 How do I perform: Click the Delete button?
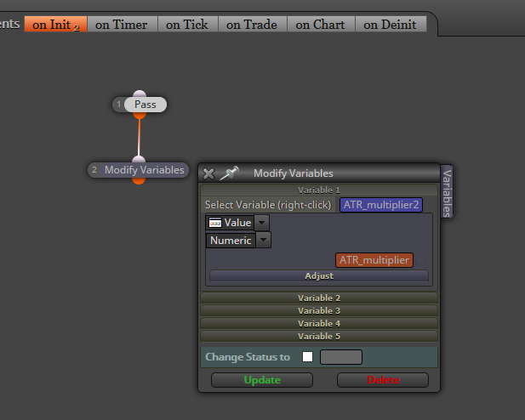[383, 380]
